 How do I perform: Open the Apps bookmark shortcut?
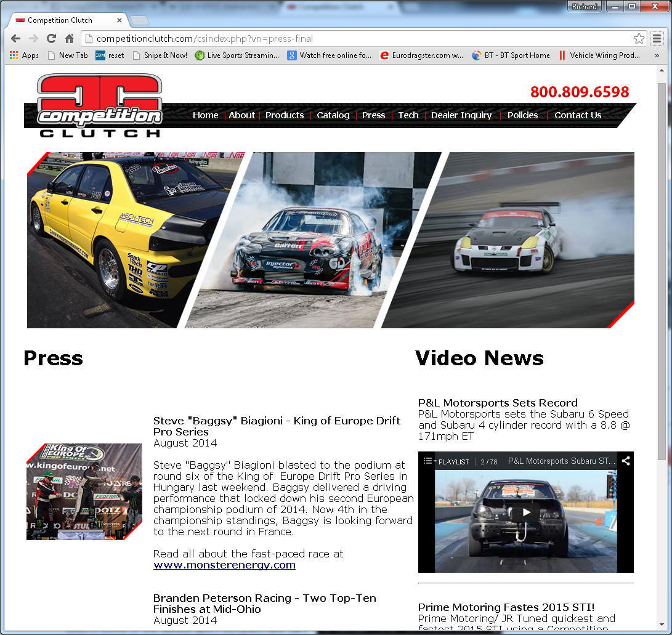(x=25, y=55)
